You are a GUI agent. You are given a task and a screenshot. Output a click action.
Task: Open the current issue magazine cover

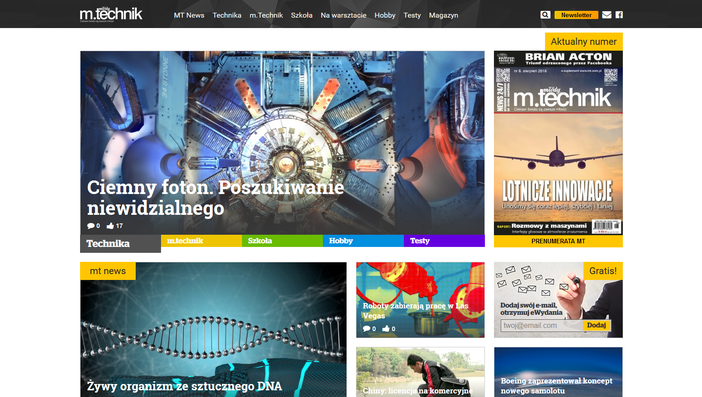pyautogui.click(x=558, y=143)
